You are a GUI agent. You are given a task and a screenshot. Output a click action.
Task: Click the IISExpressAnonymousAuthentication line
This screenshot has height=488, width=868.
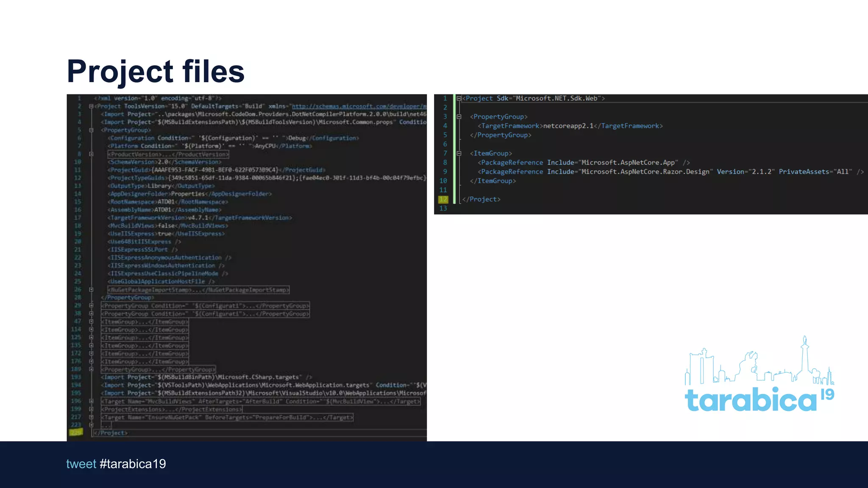click(x=170, y=258)
